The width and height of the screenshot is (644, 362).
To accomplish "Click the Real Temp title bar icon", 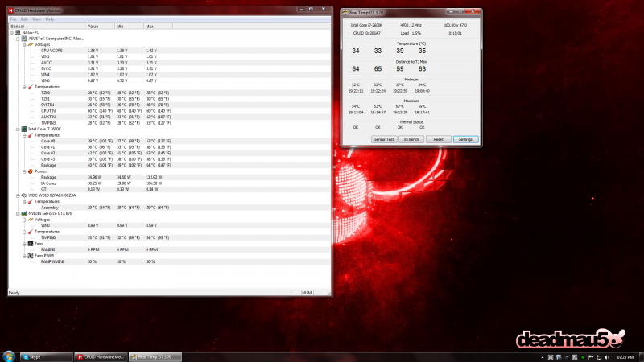I will pos(345,13).
